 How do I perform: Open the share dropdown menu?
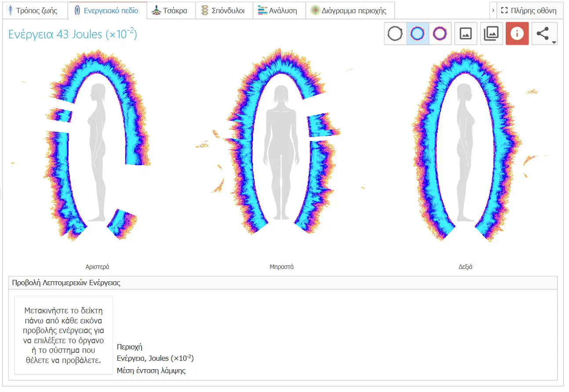coord(545,34)
